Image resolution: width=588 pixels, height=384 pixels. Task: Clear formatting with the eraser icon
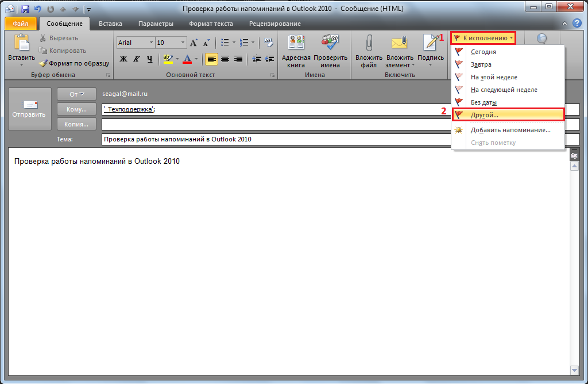pos(269,43)
